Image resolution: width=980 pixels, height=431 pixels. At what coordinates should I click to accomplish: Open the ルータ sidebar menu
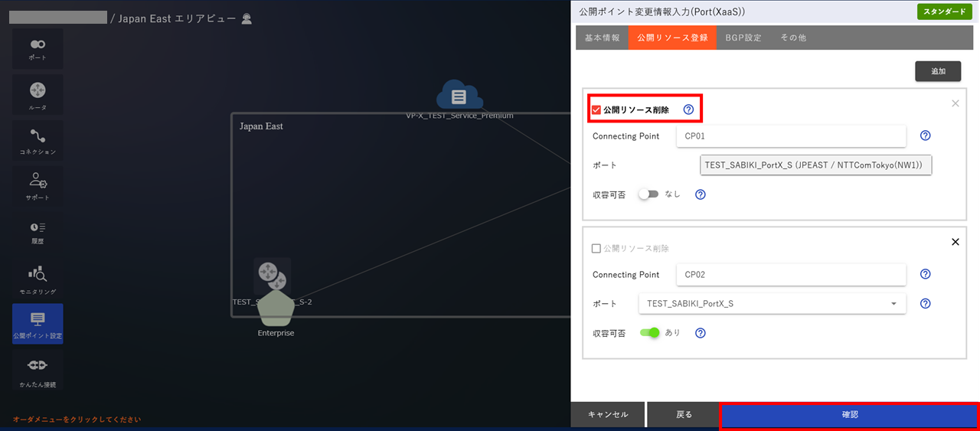38,95
